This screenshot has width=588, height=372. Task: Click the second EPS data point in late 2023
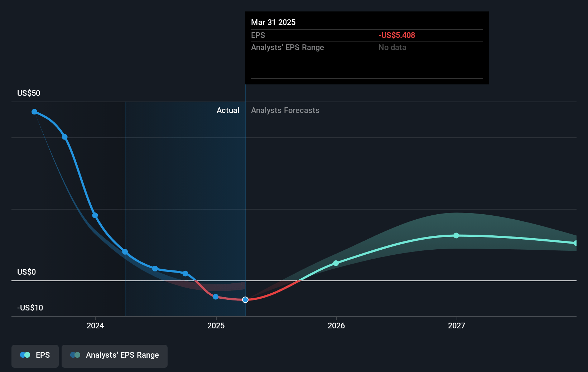(x=65, y=137)
